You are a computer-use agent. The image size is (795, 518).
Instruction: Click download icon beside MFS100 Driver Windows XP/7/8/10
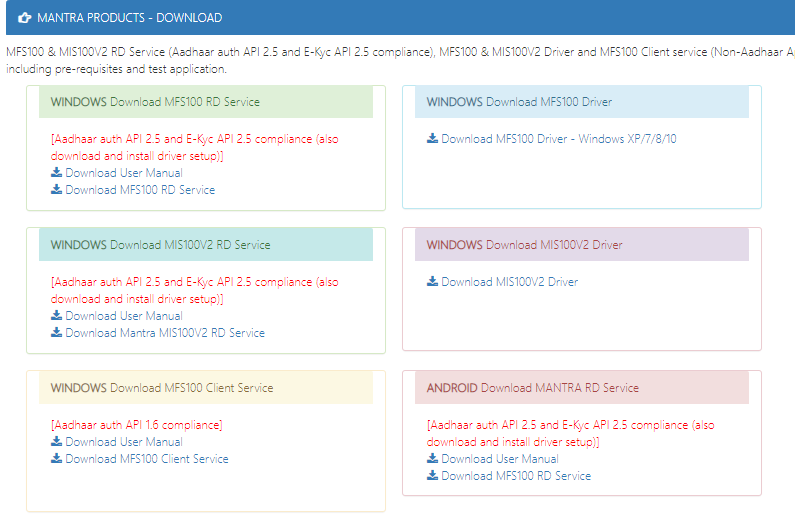[x=432, y=138]
